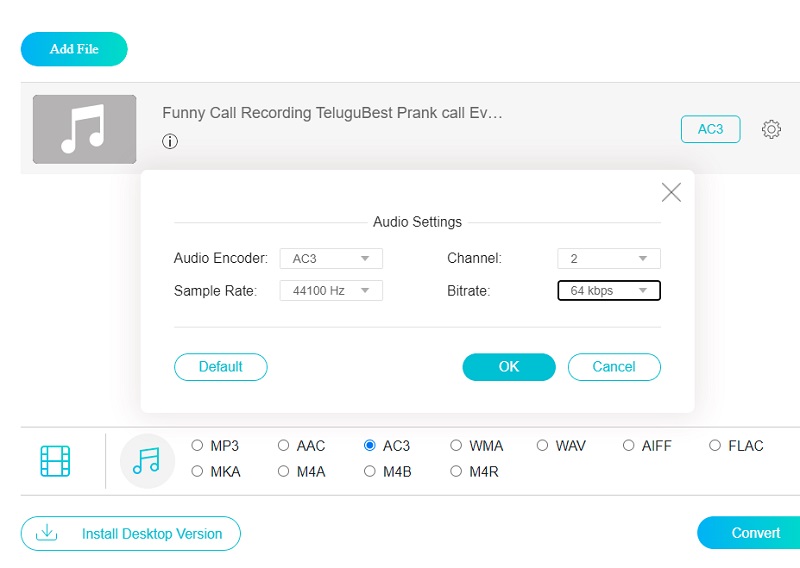This screenshot has height=568, width=800.
Task: Click the music file thumbnail
Action: (x=84, y=129)
